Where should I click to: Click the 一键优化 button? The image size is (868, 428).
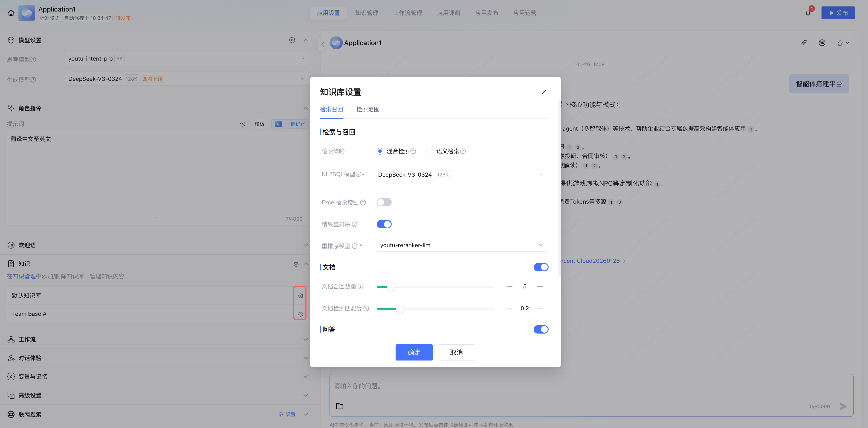(x=290, y=124)
